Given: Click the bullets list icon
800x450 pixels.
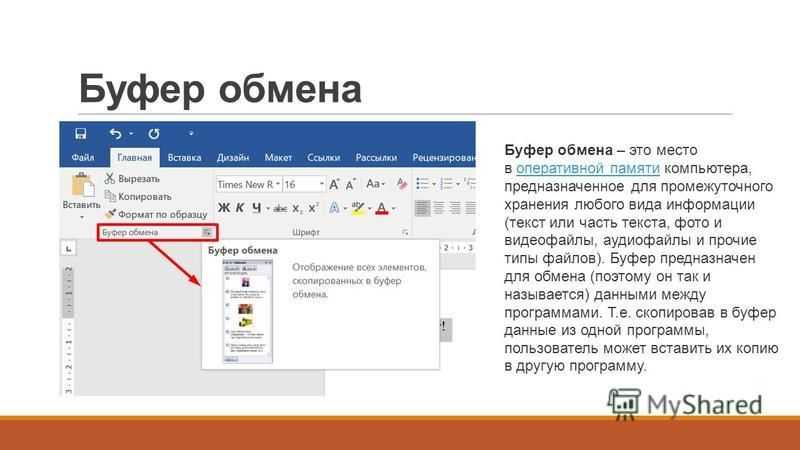Looking at the screenshot, I should [x=422, y=183].
